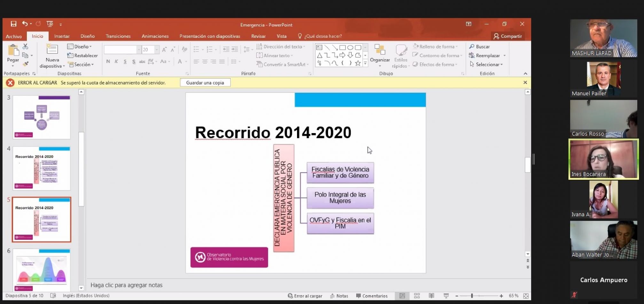Click the Guardar una copia button
Viewport: 644px width, 304px height.
(205, 83)
